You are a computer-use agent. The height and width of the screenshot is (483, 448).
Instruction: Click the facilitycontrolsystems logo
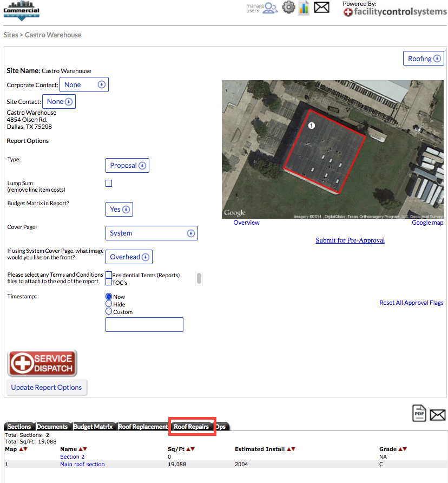(x=395, y=12)
